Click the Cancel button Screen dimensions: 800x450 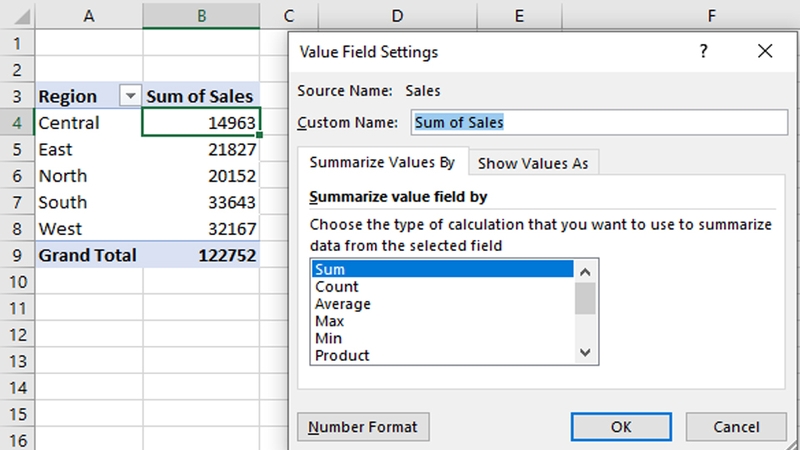pos(736,427)
